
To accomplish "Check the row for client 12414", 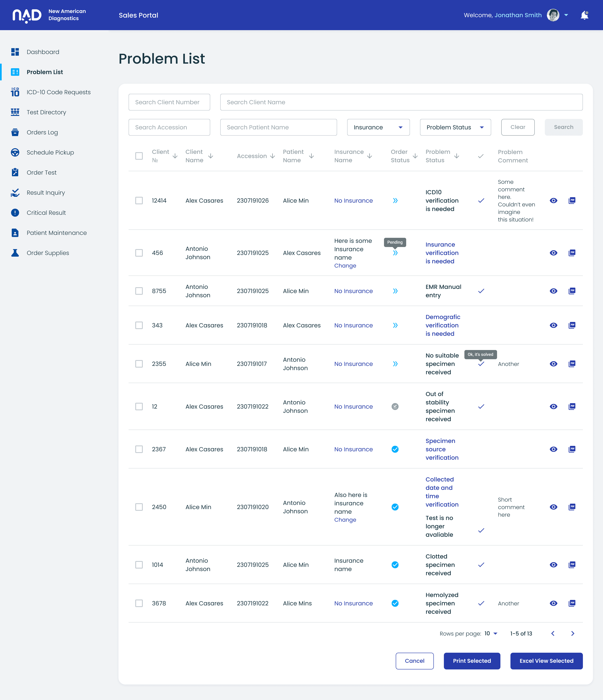I will tap(139, 200).
